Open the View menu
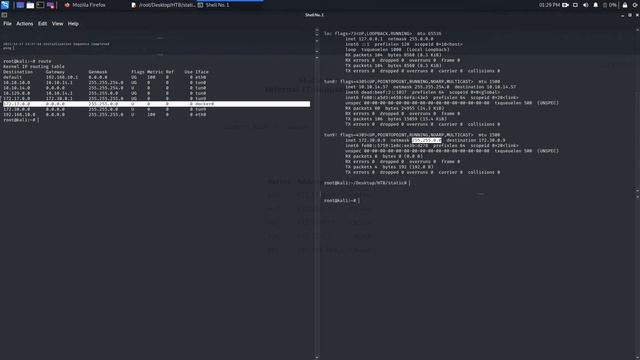The image size is (640, 360). tap(58, 24)
